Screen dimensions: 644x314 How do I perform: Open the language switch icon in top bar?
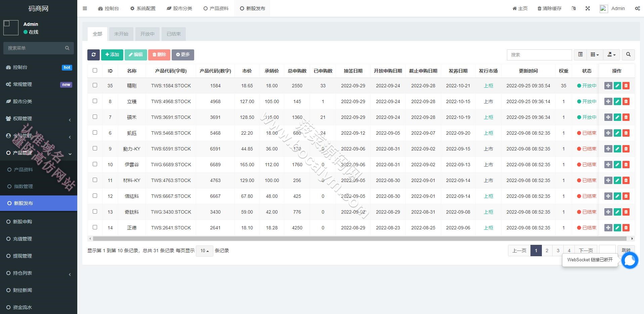[574, 8]
